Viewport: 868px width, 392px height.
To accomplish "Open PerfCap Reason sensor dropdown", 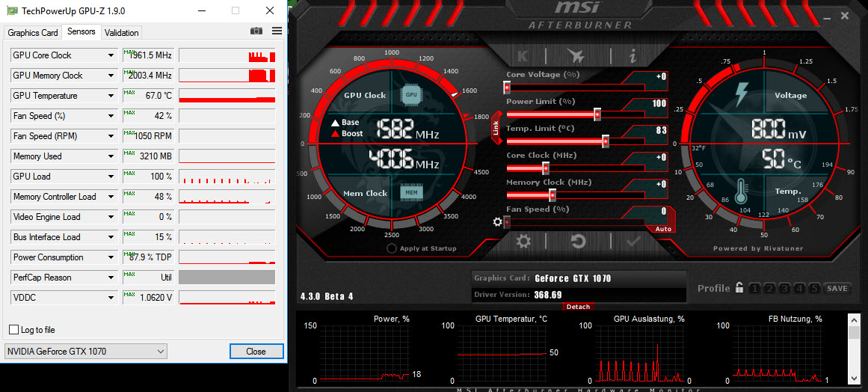I will (x=111, y=278).
